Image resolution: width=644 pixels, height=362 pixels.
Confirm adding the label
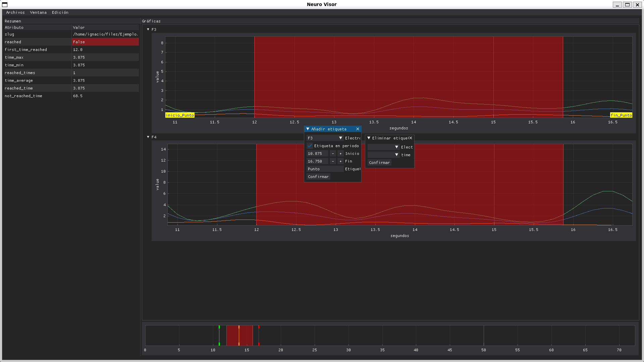(x=318, y=177)
